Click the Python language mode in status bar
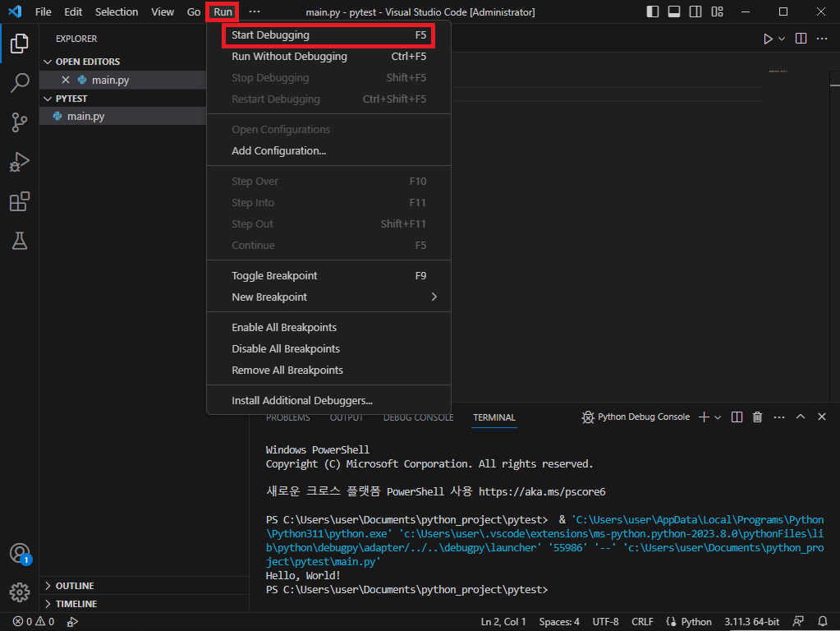Image resolution: width=840 pixels, height=631 pixels. click(x=689, y=622)
